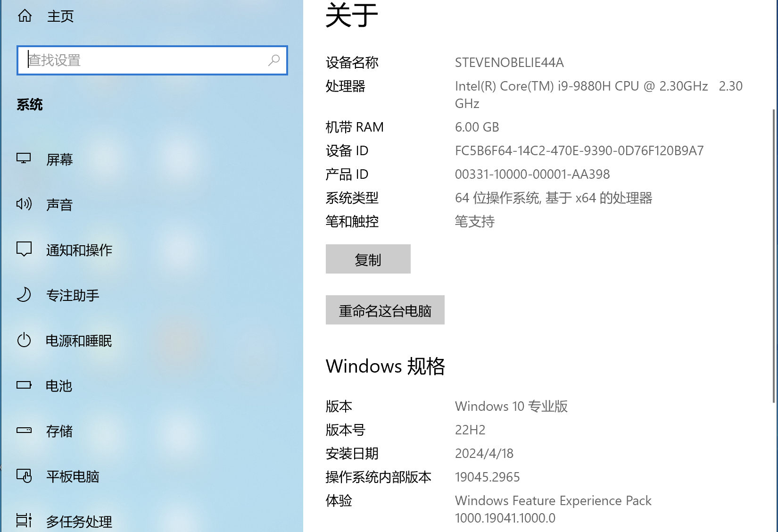This screenshot has height=532, width=778.
Task: Click the 重命名这台电脑 button
Action: (x=385, y=310)
